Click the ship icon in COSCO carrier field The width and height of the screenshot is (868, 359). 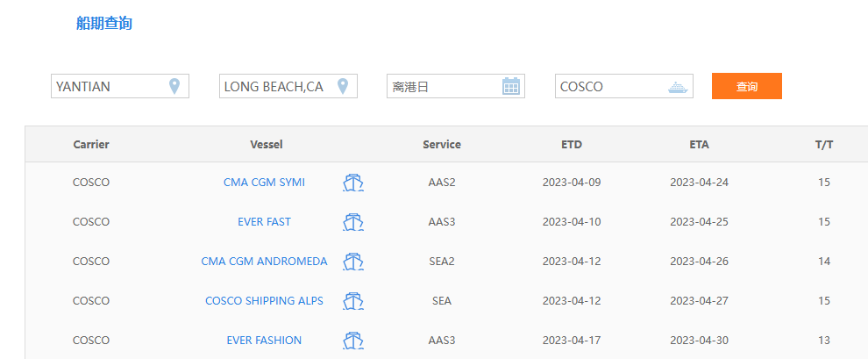[678, 87]
